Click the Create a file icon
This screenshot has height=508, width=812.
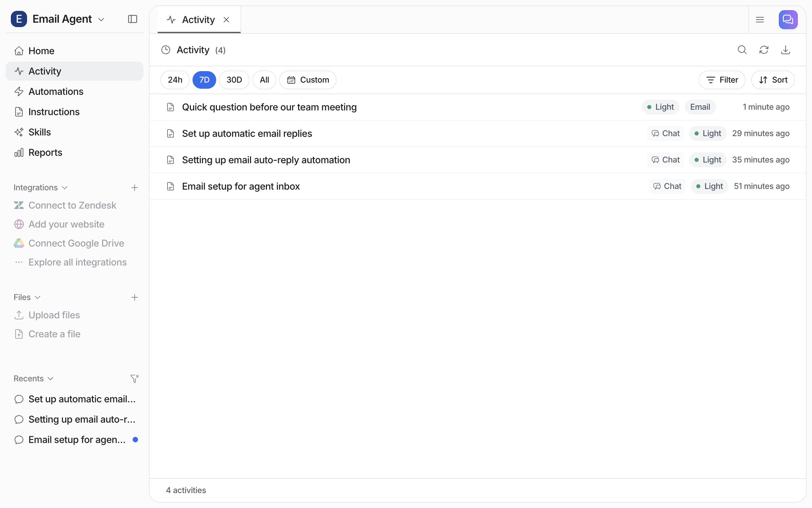pos(19,334)
